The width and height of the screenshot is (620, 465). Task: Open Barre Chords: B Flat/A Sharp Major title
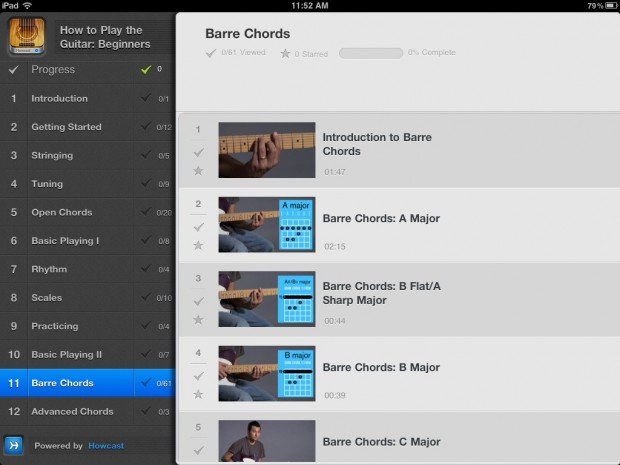point(382,293)
